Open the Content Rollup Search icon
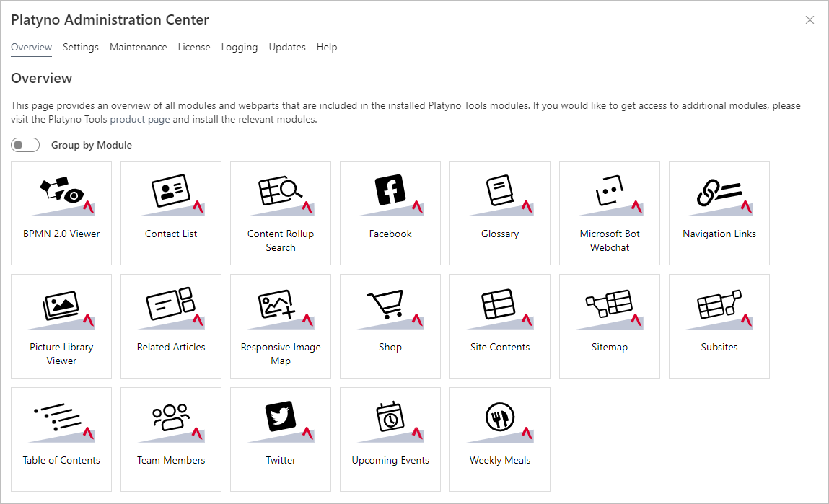The width and height of the screenshot is (829, 504). (281, 195)
